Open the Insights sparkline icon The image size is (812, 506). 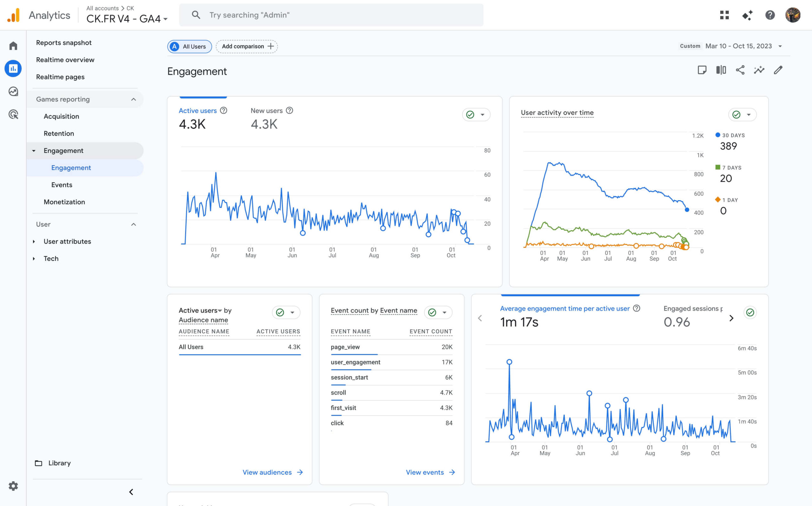759,70
